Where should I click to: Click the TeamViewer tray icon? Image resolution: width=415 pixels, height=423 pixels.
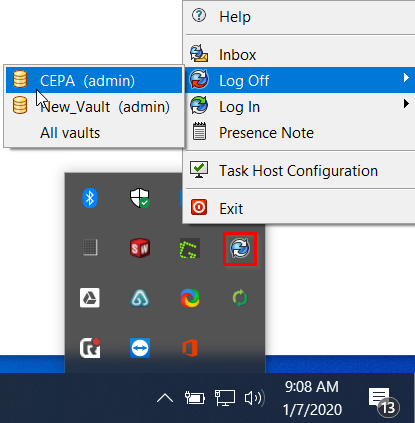[140, 348]
